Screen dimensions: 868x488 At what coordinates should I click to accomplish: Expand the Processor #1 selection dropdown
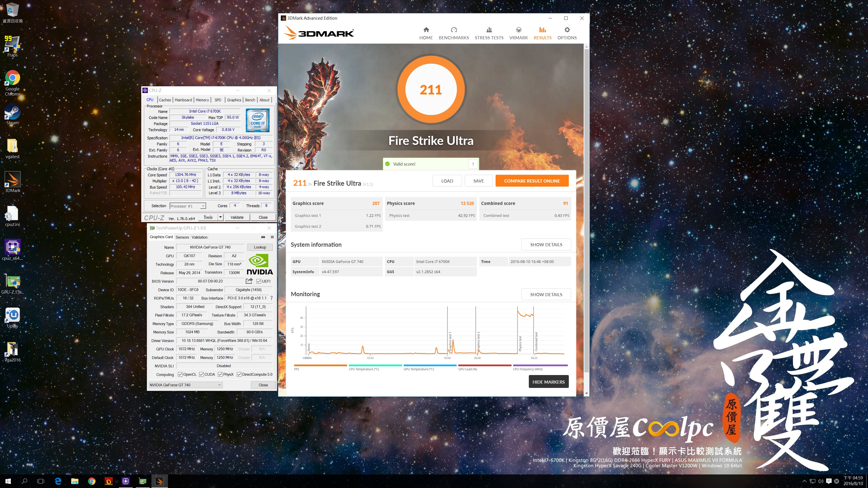click(203, 206)
